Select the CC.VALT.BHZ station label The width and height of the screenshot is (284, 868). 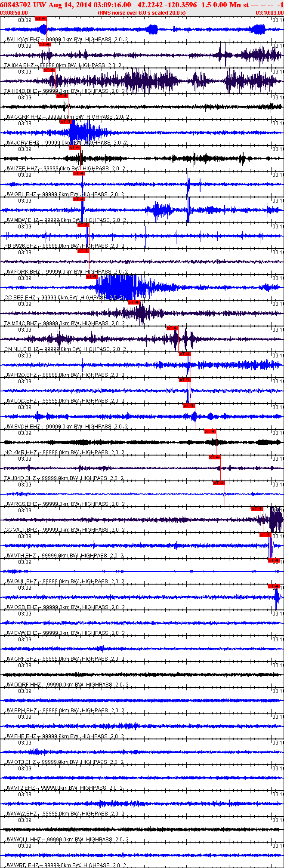pyautogui.click(x=21, y=530)
